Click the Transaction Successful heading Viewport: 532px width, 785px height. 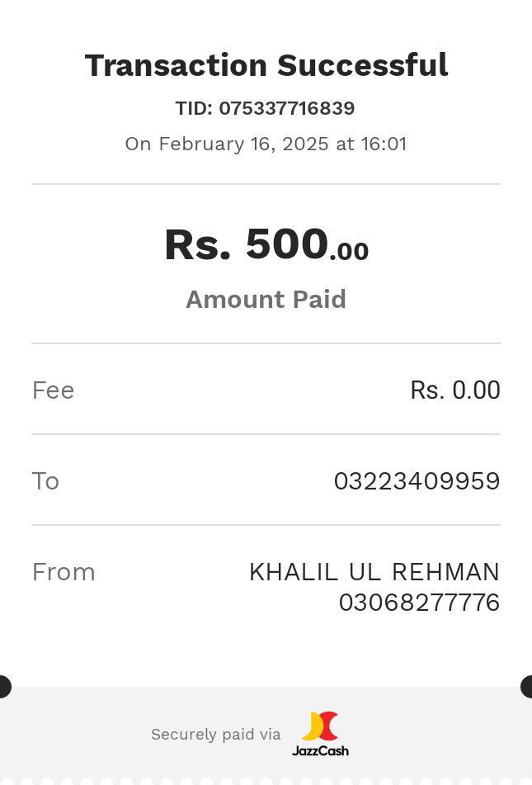[x=266, y=65]
